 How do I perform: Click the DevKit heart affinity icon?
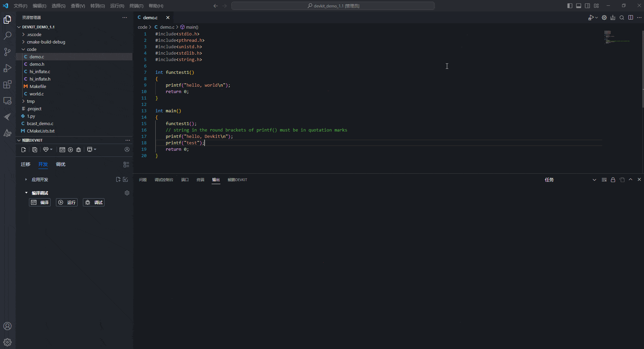46,149
